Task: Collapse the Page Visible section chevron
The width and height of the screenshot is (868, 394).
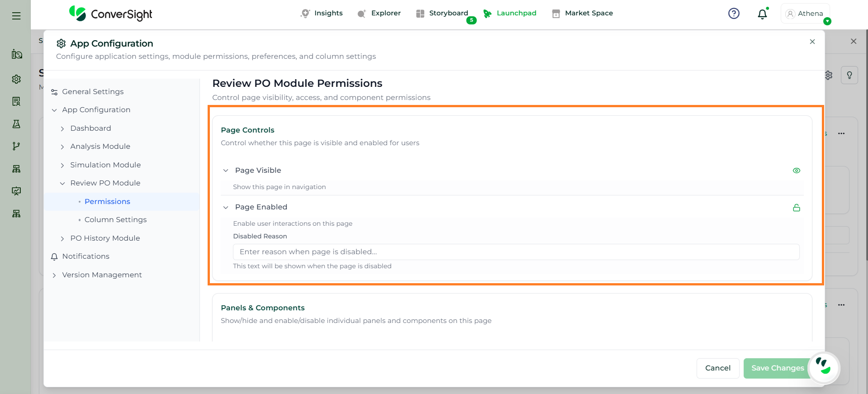Action: point(226,171)
